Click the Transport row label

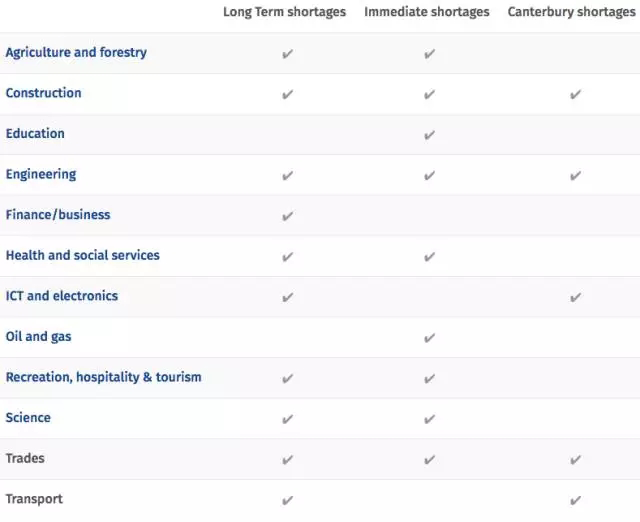(x=34, y=499)
